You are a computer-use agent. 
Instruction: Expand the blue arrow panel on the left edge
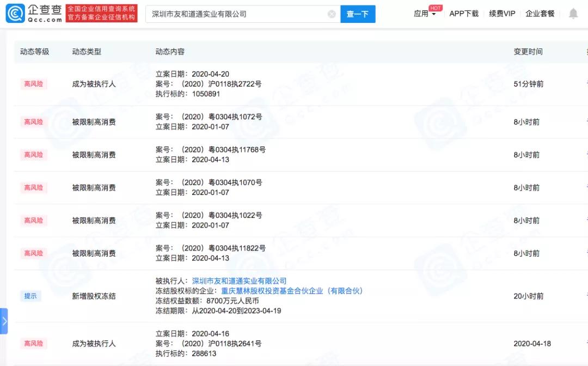[x=4, y=321]
